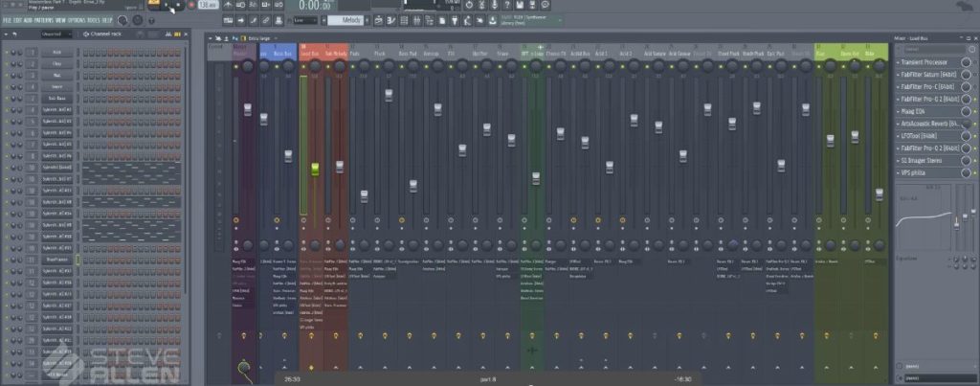Viewport: 980px width, 386px height.
Task: Click the red record button
Action: pos(191,5)
